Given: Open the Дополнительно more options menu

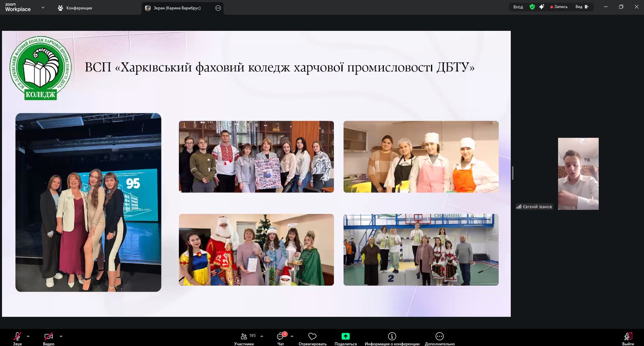Looking at the screenshot, I should click(x=439, y=336).
